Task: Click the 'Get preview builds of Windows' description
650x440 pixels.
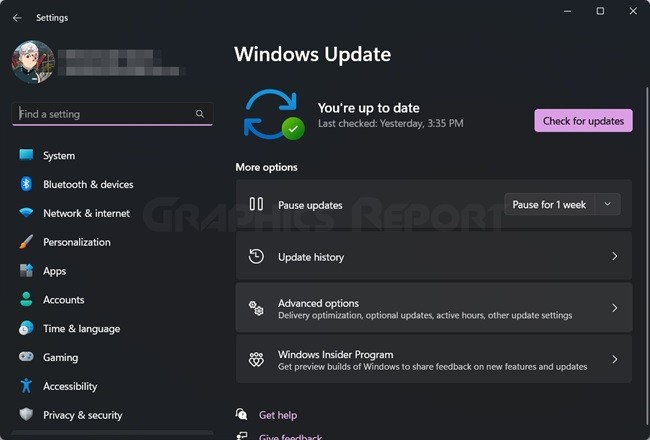Action: point(432,367)
